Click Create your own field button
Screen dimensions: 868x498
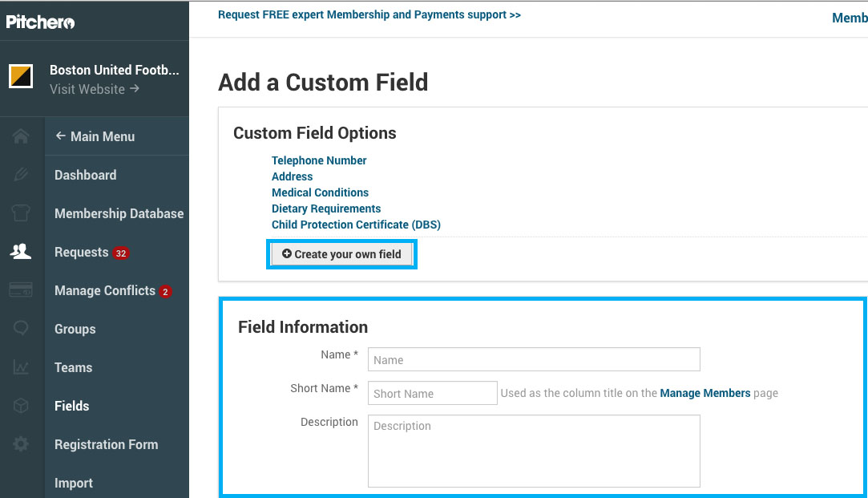click(x=341, y=254)
